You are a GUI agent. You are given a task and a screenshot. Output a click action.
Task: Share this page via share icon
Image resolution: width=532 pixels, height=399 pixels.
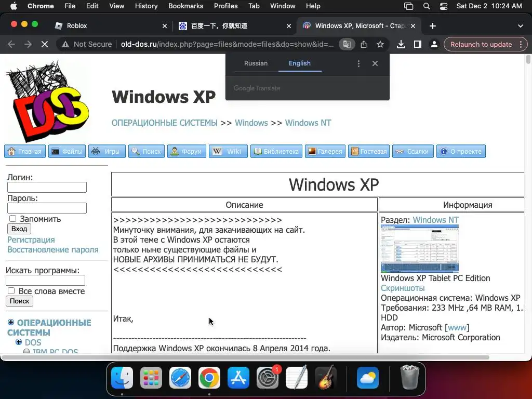[364, 45]
